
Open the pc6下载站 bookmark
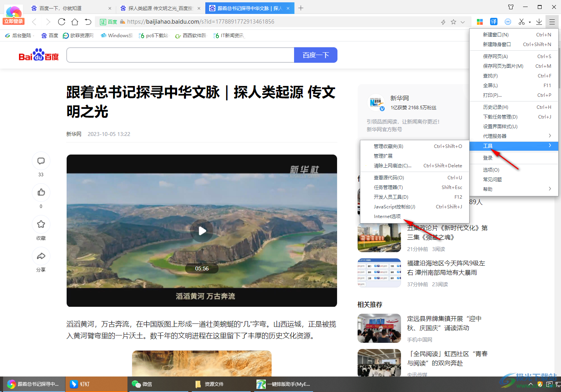[x=153, y=36]
